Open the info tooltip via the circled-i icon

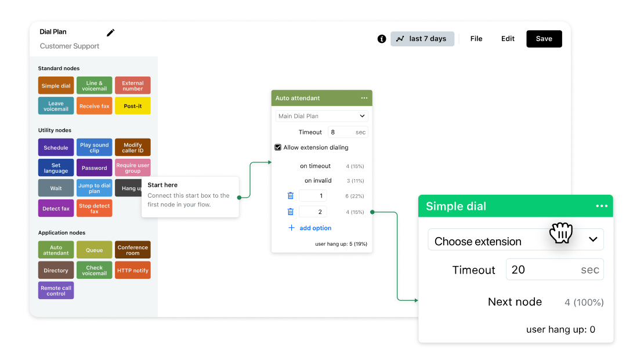pyautogui.click(x=382, y=39)
